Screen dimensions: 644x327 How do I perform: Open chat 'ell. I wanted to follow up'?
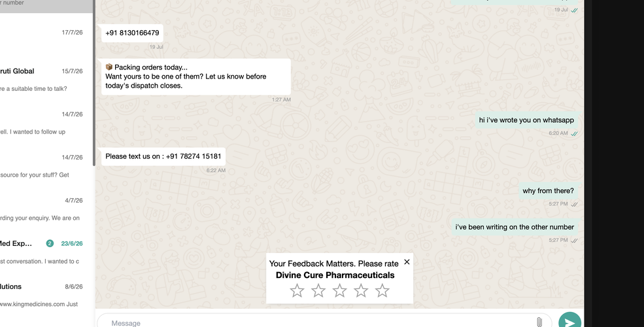(x=46, y=123)
